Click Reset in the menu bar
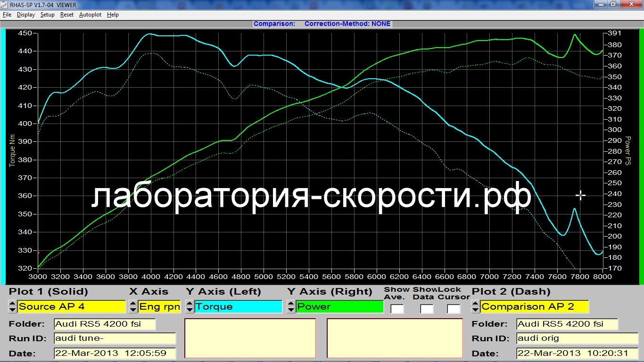The height and width of the screenshot is (362, 644). [x=67, y=15]
